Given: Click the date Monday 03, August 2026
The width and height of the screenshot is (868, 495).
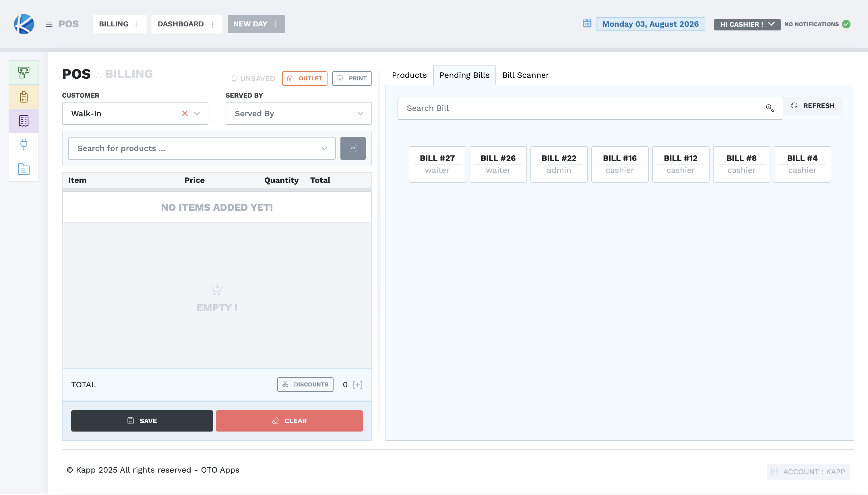Looking at the screenshot, I should pos(650,24).
